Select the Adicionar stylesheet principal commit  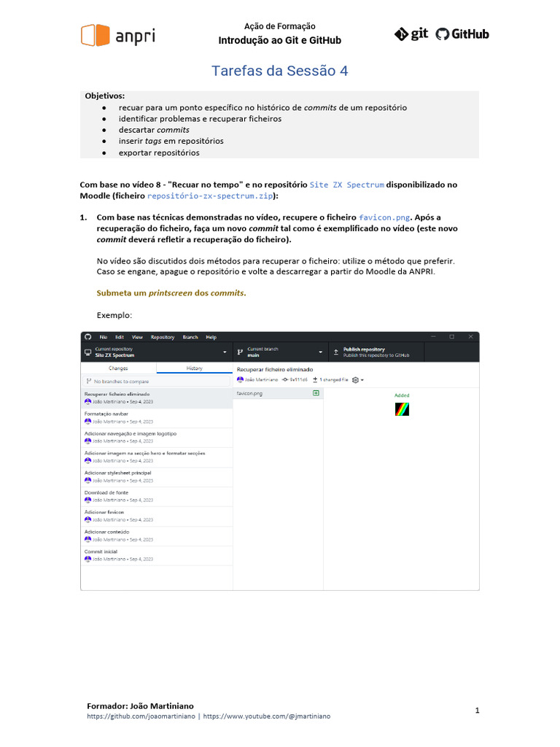pos(157,477)
